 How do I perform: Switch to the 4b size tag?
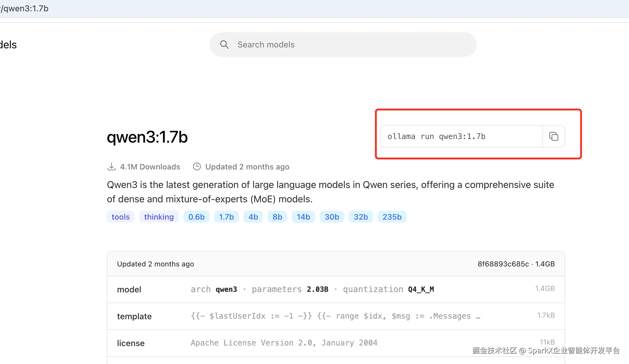253,217
